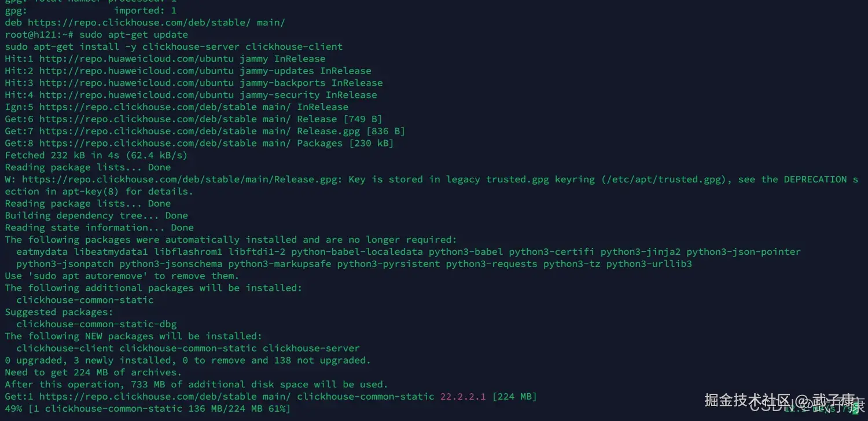Image resolution: width=868 pixels, height=421 pixels.
Task: Click the 49% download progress line
Action: click(148, 409)
